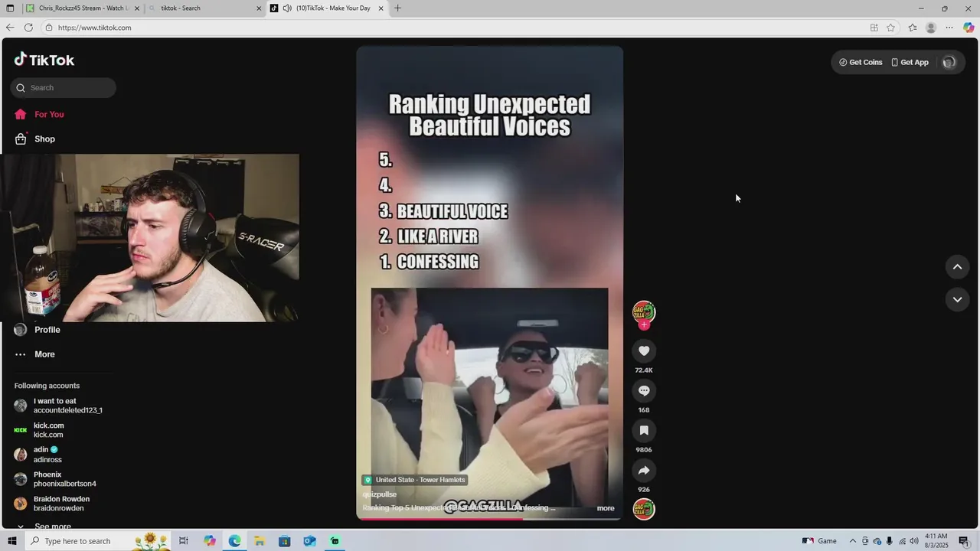Click the TikTok logo
Image resolution: width=980 pixels, height=551 pixels.
pyautogui.click(x=44, y=60)
